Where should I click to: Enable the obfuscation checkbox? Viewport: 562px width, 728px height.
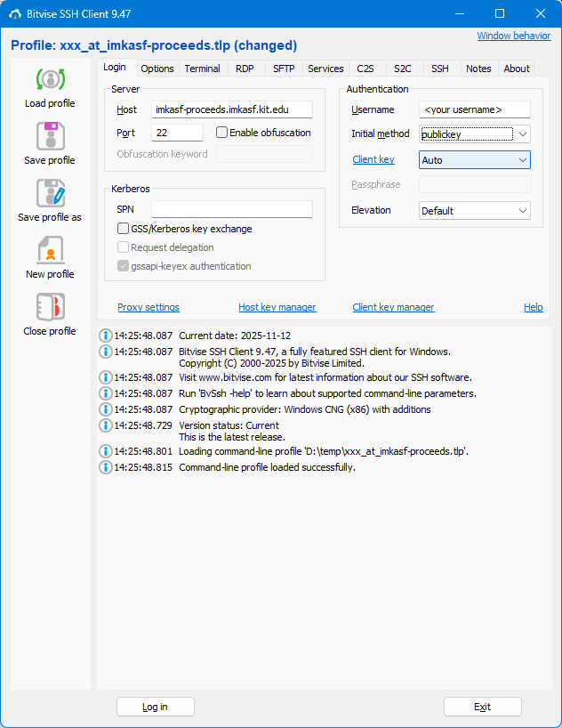222,133
